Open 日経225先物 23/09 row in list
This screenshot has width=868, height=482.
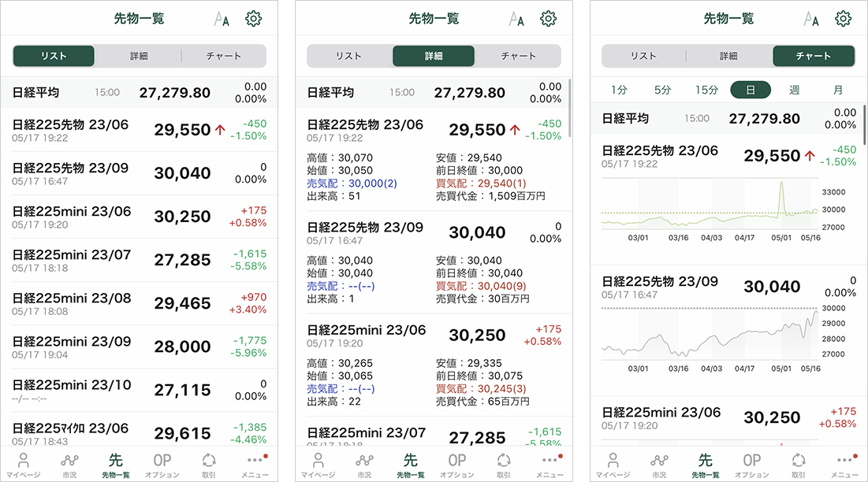[139, 173]
